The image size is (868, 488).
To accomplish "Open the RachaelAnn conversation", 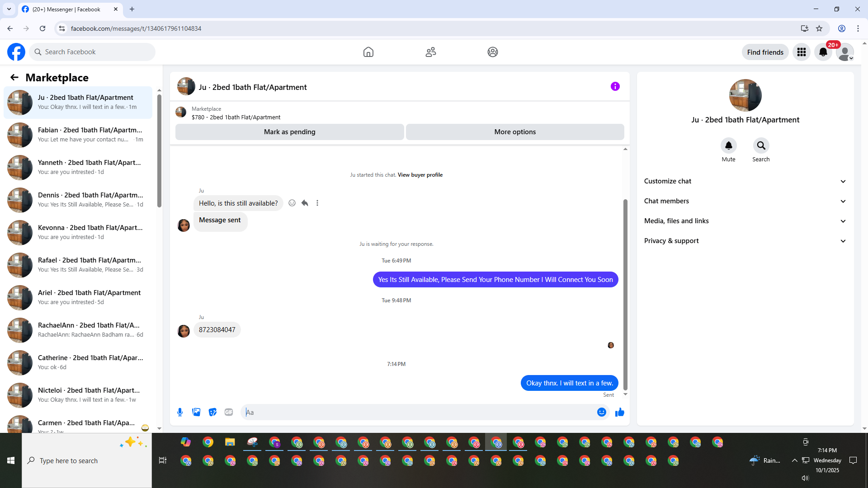I will (x=78, y=330).
